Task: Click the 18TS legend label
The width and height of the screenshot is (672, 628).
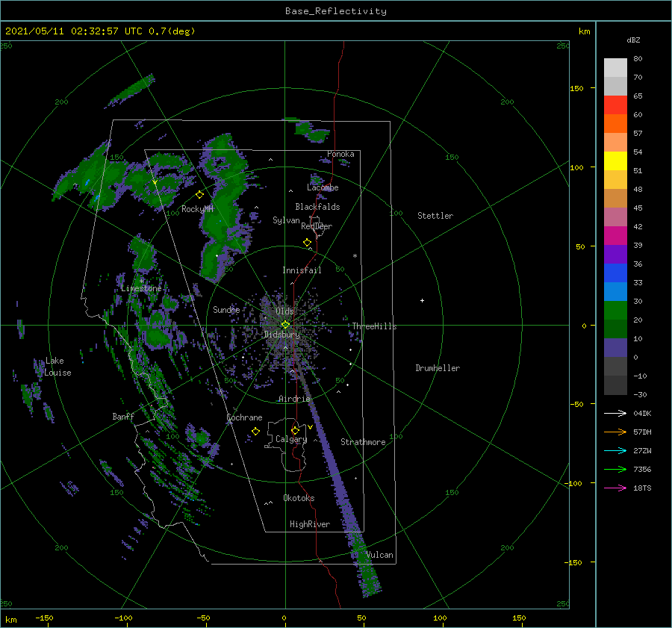Action: [642, 488]
